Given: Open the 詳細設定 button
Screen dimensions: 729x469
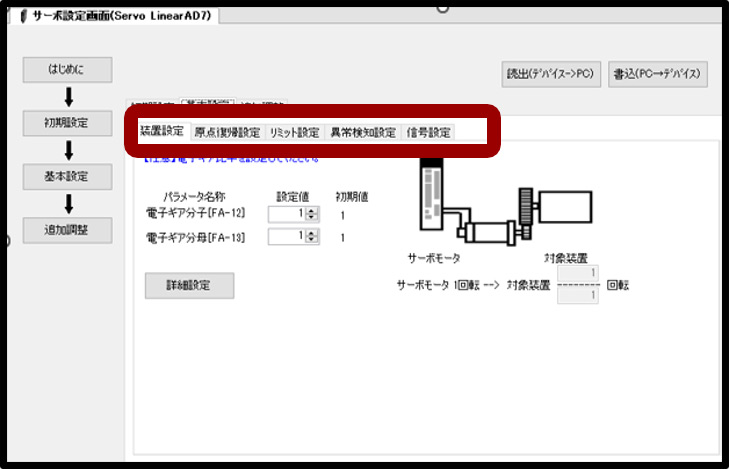Looking at the screenshot, I should [189, 285].
